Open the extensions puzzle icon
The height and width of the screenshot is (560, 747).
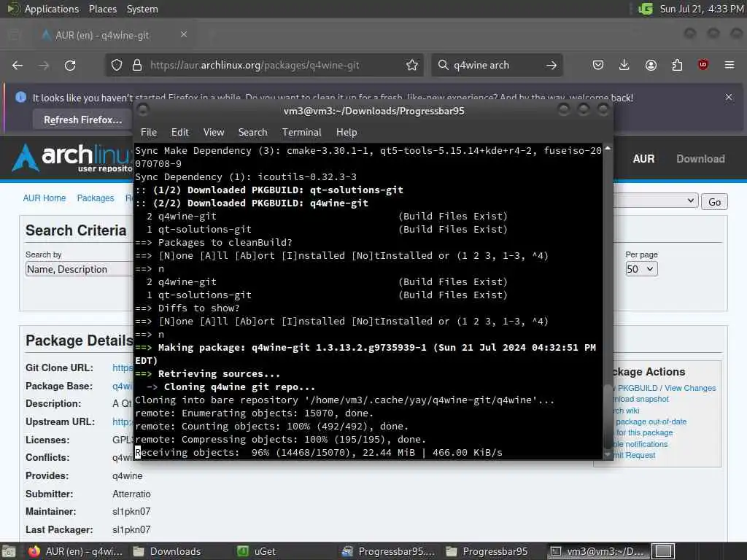677,65
